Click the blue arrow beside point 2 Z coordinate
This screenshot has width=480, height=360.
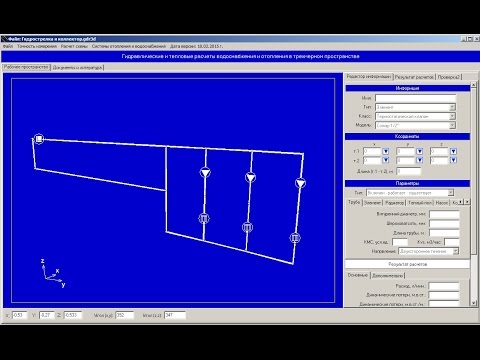[x=453, y=160]
